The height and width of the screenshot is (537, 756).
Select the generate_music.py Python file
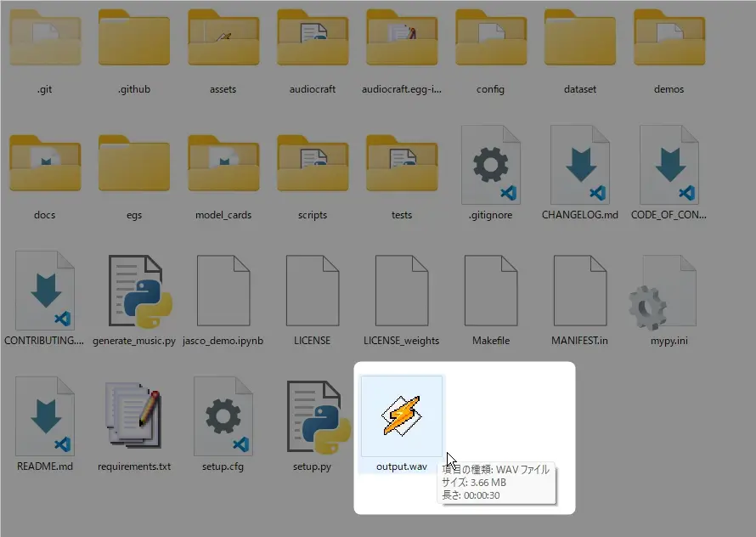click(x=134, y=291)
